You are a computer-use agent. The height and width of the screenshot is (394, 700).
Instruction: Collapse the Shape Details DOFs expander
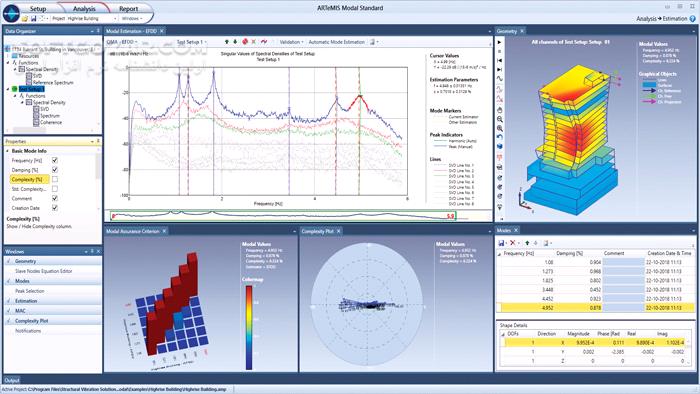(x=503, y=334)
